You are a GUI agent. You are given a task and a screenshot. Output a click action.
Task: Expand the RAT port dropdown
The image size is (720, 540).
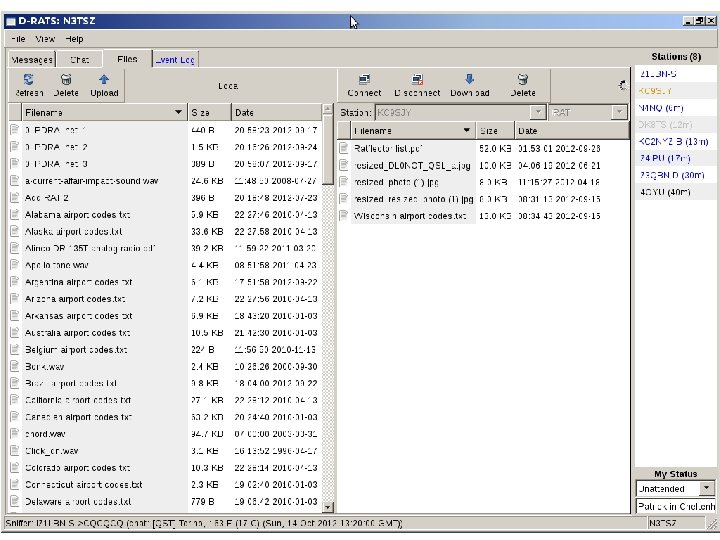click(619, 112)
